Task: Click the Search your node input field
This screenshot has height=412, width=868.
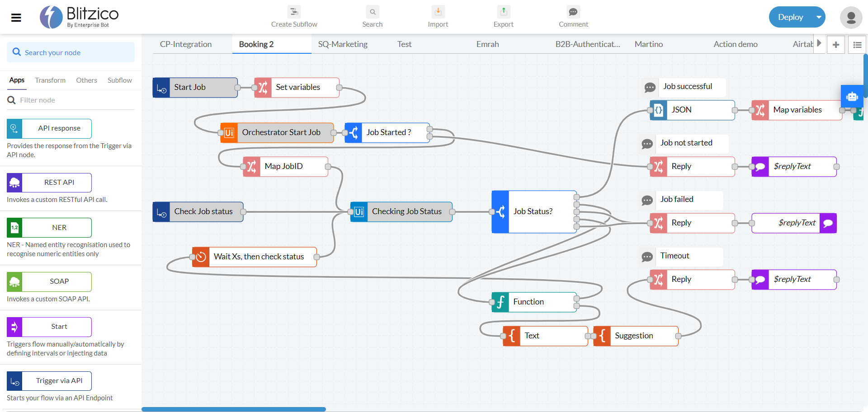Action: [x=71, y=52]
